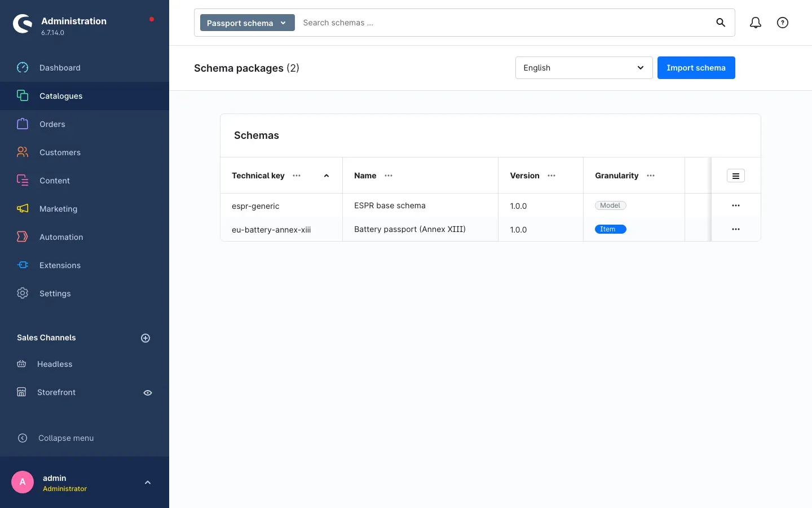812x508 pixels.
Task: Click the Automation flow icon
Action: [x=23, y=237]
